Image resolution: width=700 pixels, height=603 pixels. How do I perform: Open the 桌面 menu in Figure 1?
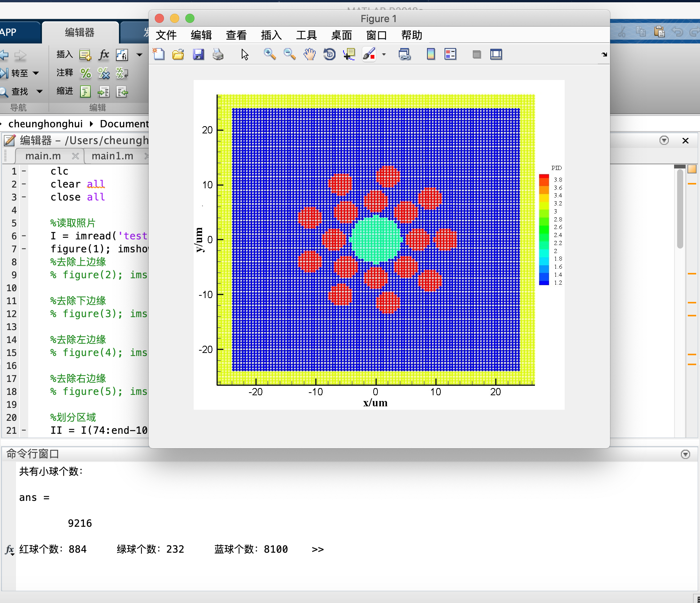coord(342,35)
